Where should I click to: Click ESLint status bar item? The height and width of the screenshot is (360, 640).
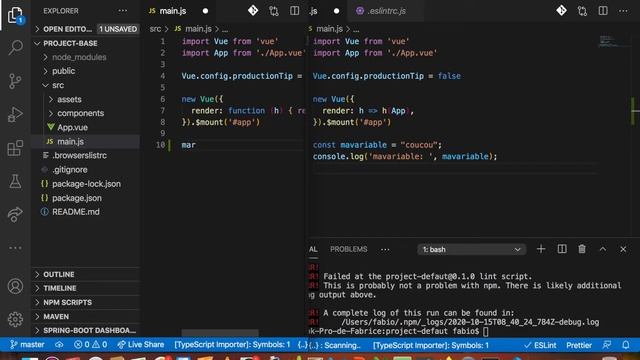point(540,345)
